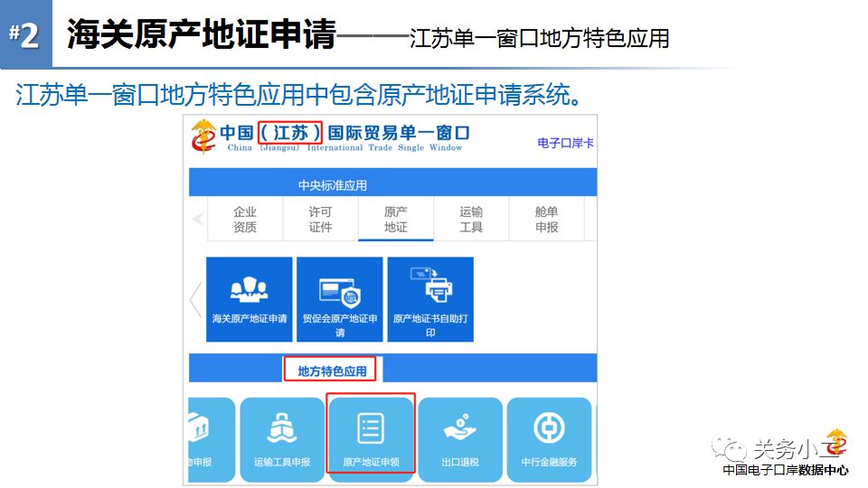Viewport: 868px width, 488px height.
Task: Open 出口退税 tile
Action: click(460, 439)
